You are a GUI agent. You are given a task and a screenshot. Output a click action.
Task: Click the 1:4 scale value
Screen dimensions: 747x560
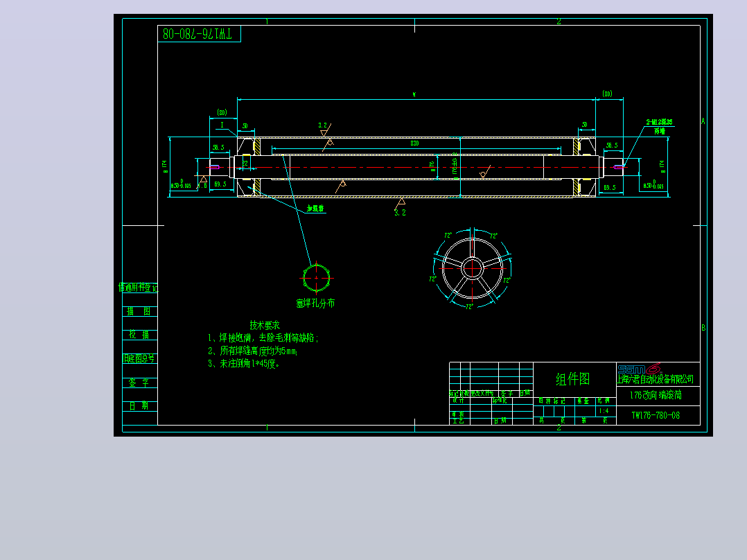point(604,411)
